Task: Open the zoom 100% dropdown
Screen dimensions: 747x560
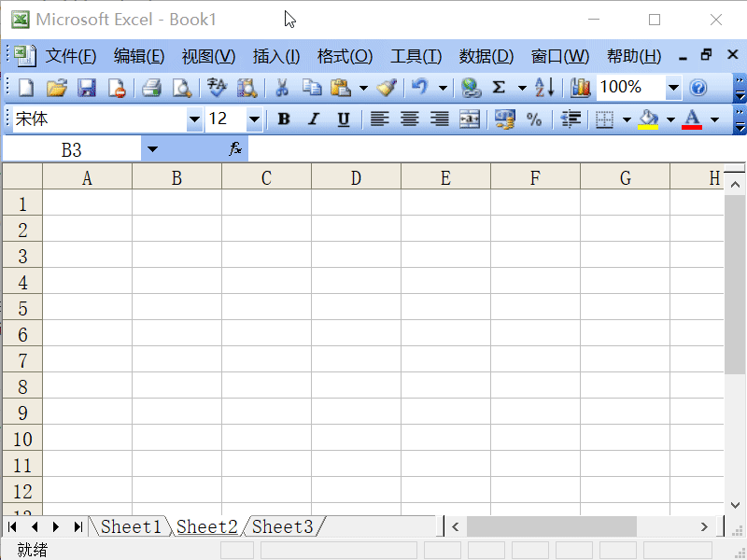Action: point(673,88)
